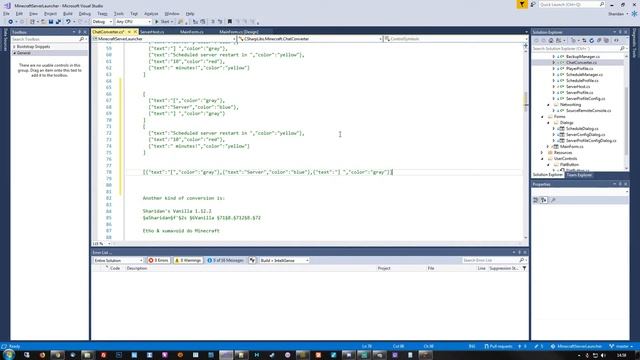The height and width of the screenshot is (360, 640).
Task: Select ServerHost.cs in Solution Explorer
Action: pos(578,87)
